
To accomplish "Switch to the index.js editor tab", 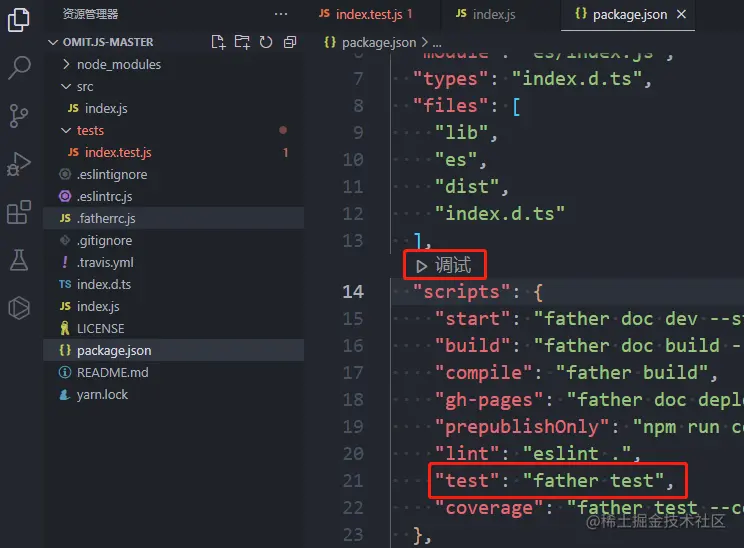I will click(486, 15).
